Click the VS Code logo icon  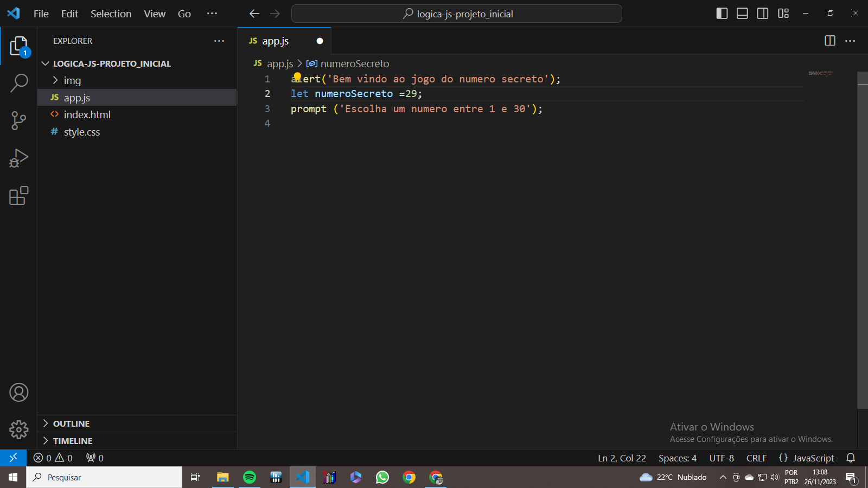pyautogui.click(x=14, y=14)
